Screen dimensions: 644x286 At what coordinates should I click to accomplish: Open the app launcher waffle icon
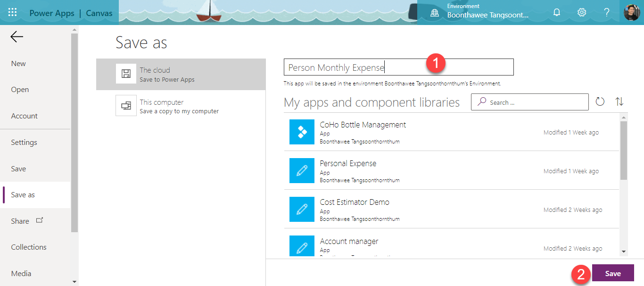click(x=12, y=13)
